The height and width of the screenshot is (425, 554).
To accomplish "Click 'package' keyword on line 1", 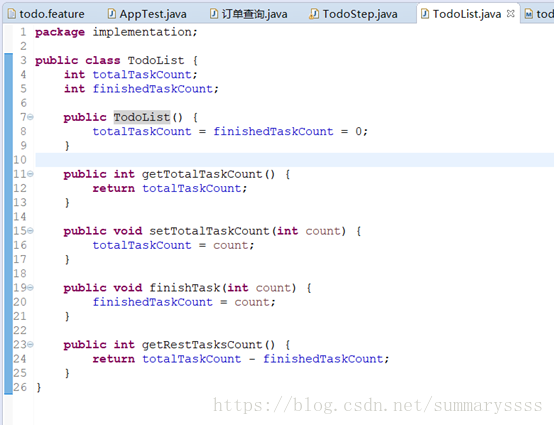I will click(60, 33).
